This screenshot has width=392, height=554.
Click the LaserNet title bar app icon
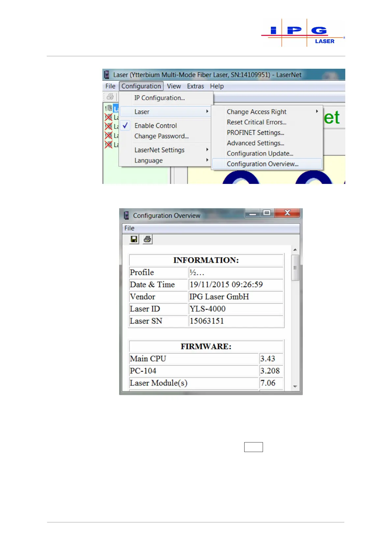106,75
